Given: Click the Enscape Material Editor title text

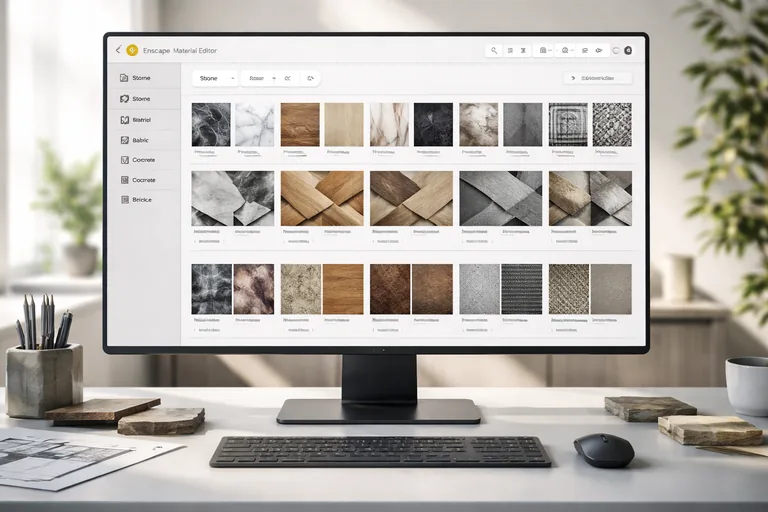Looking at the screenshot, I should pos(180,50).
